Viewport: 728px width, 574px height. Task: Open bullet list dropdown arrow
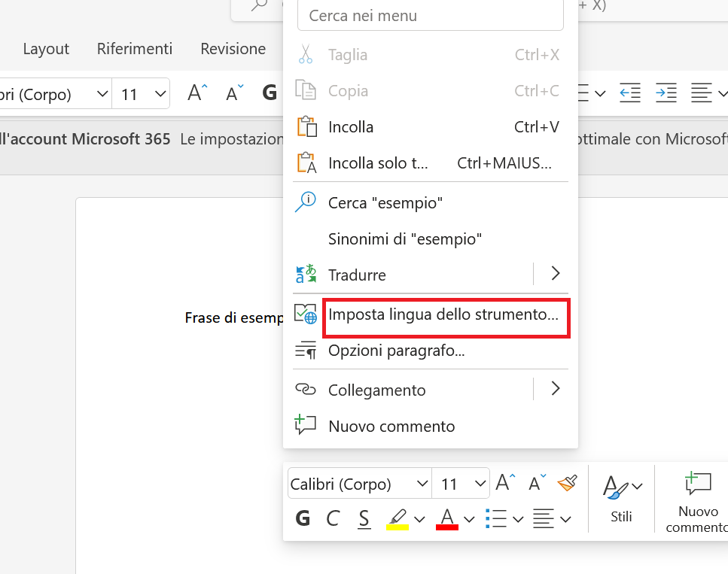click(x=518, y=519)
